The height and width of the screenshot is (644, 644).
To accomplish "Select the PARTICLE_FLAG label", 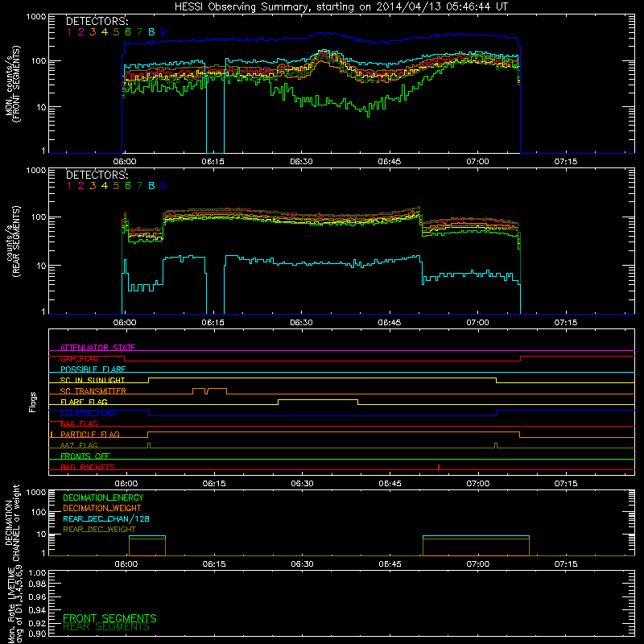I will coord(90,435).
